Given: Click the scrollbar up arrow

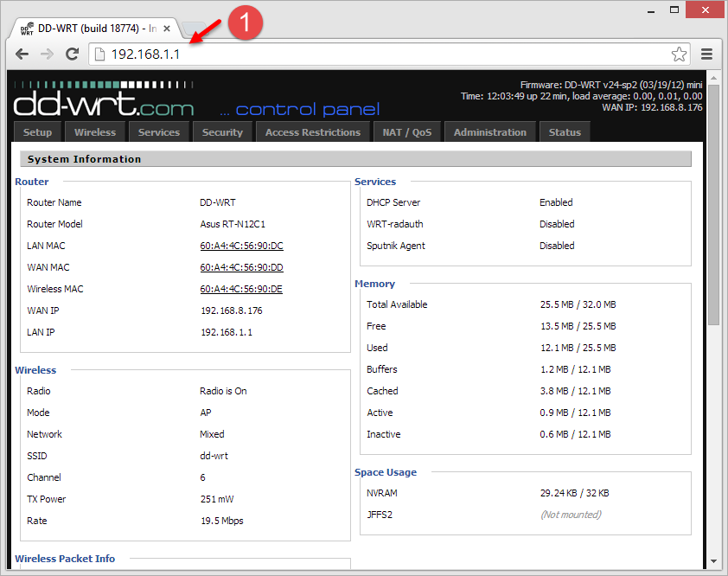Looking at the screenshot, I should [713, 78].
